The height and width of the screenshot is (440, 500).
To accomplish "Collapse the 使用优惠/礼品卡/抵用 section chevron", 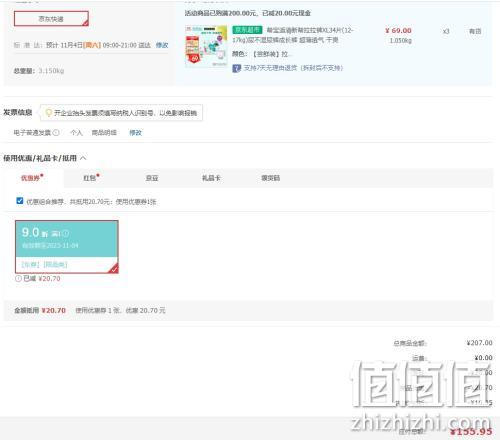I will pos(83,158).
